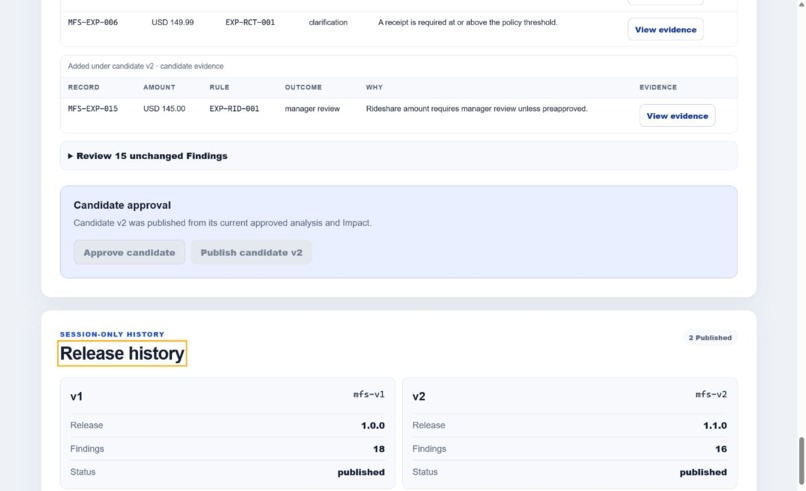Select the MFS-EXP-006 record ID
The image size is (806, 491).
[x=93, y=22]
